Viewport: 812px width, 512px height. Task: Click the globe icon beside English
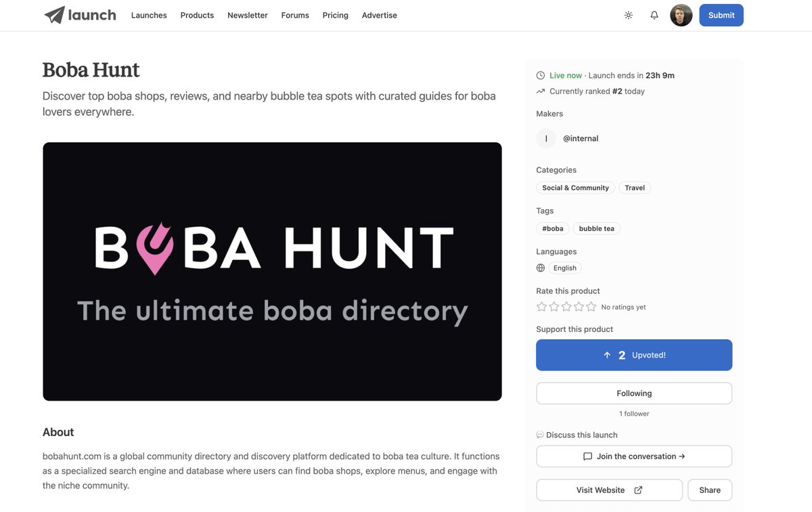point(541,268)
